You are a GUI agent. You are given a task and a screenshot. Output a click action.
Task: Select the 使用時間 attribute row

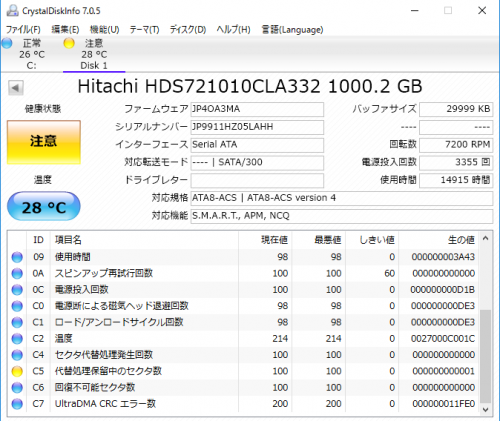point(243,257)
